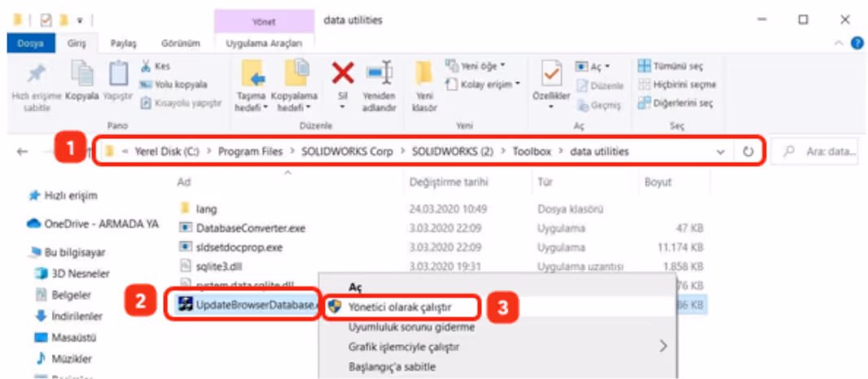Open the Kolay erişim dropdown

484,84
